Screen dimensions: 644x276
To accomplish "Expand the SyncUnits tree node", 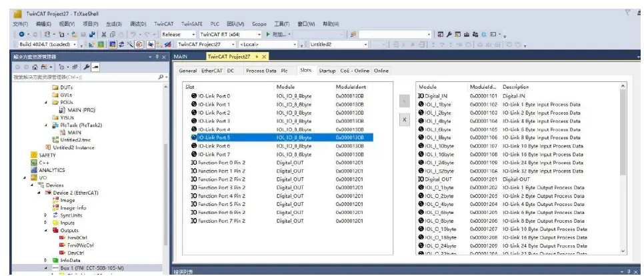I will tap(46, 215).
